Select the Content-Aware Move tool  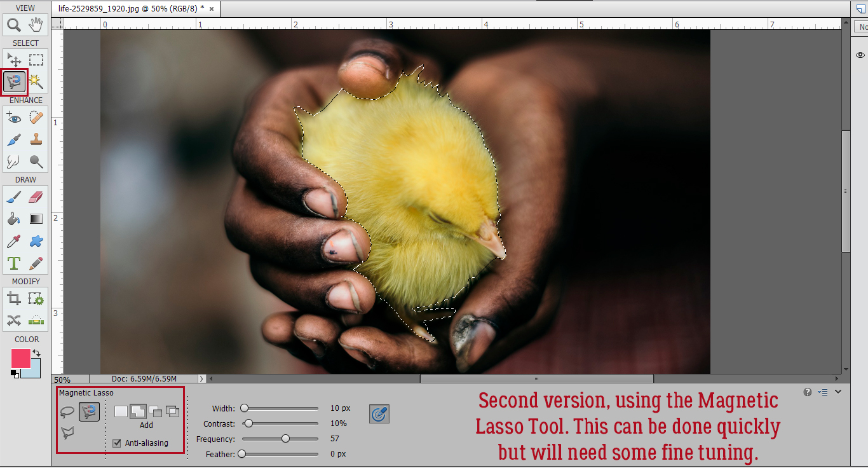pyautogui.click(x=14, y=320)
